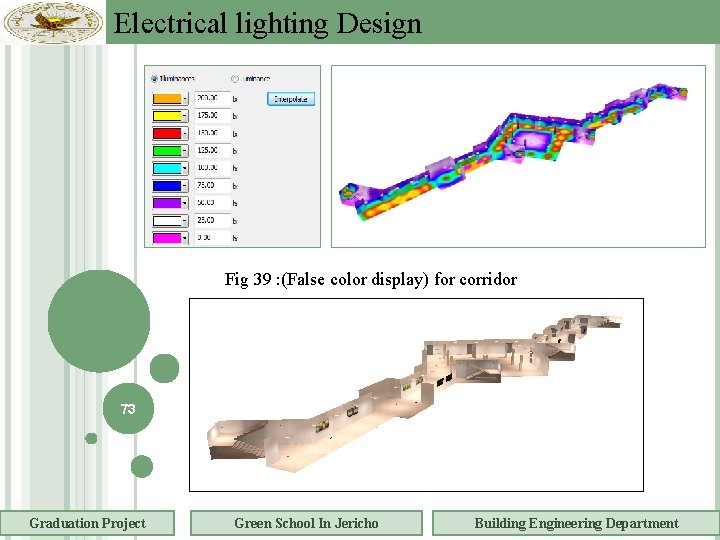Open the white swatch dropdown arrow
The height and width of the screenshot is (540, 720).
[185, 221]
